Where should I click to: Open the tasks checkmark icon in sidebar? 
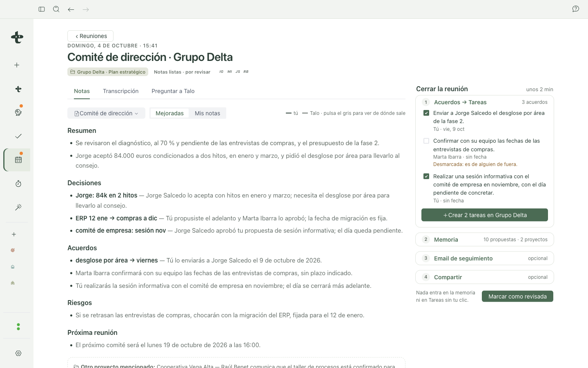click(18, 136)
